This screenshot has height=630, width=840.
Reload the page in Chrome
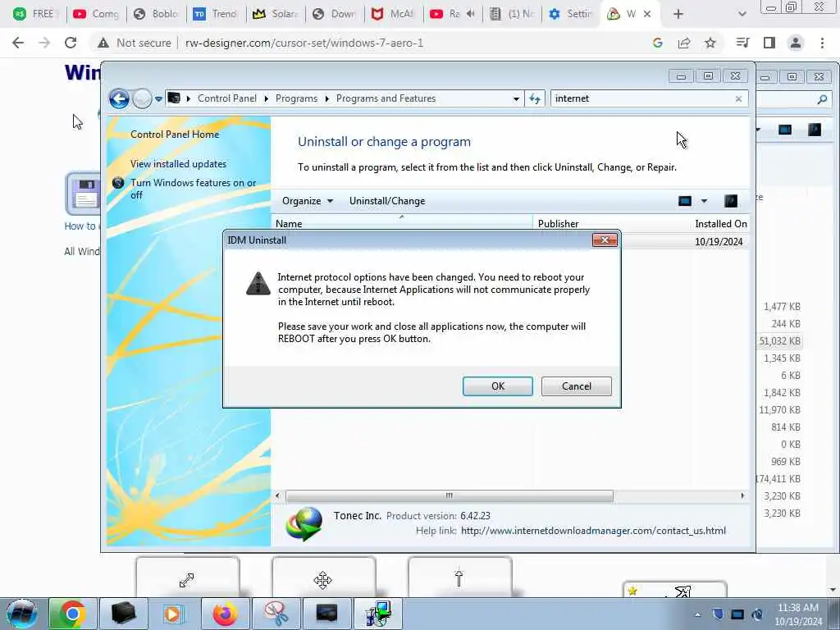(71, 43)
